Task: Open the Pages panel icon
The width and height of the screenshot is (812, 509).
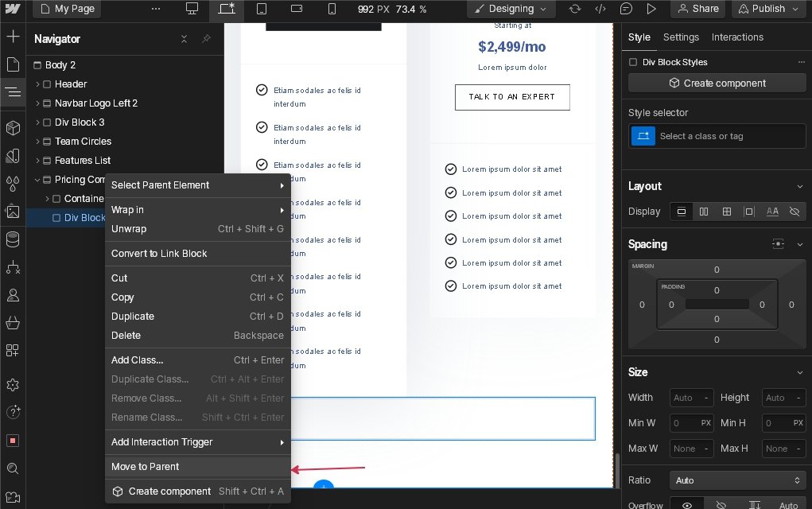Action: pos(13,64)
